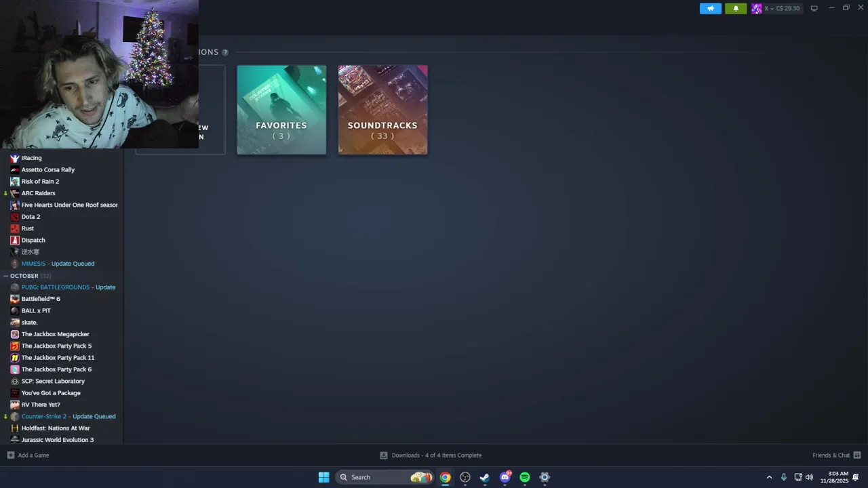Expand the account name dropdown arrow

(x=772, y=9)
